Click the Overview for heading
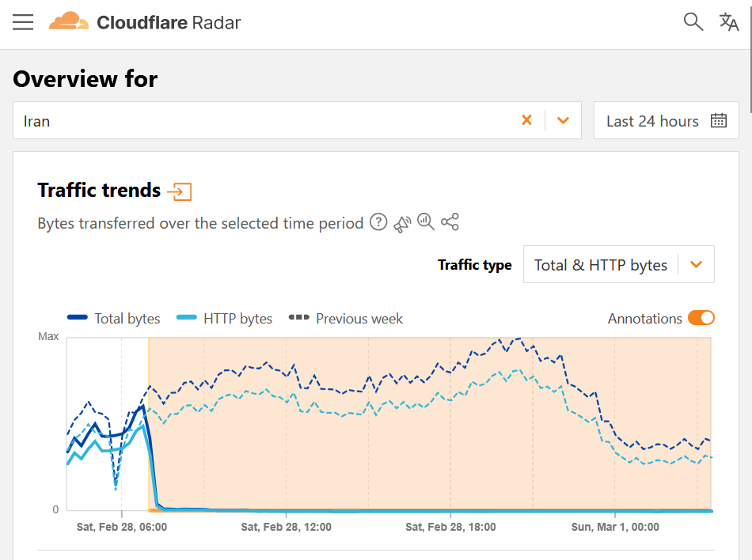Viewport: 752px width, 560px height. coord(85,78)
